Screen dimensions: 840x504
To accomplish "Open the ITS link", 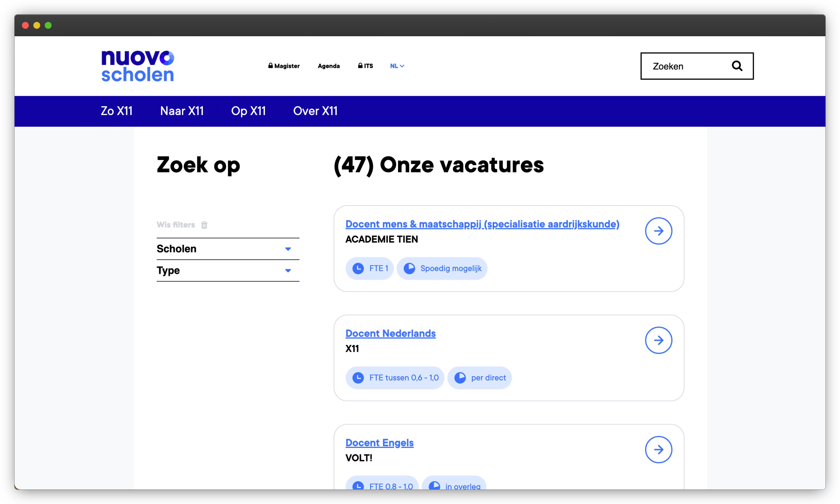I will [x=365, y=66].
